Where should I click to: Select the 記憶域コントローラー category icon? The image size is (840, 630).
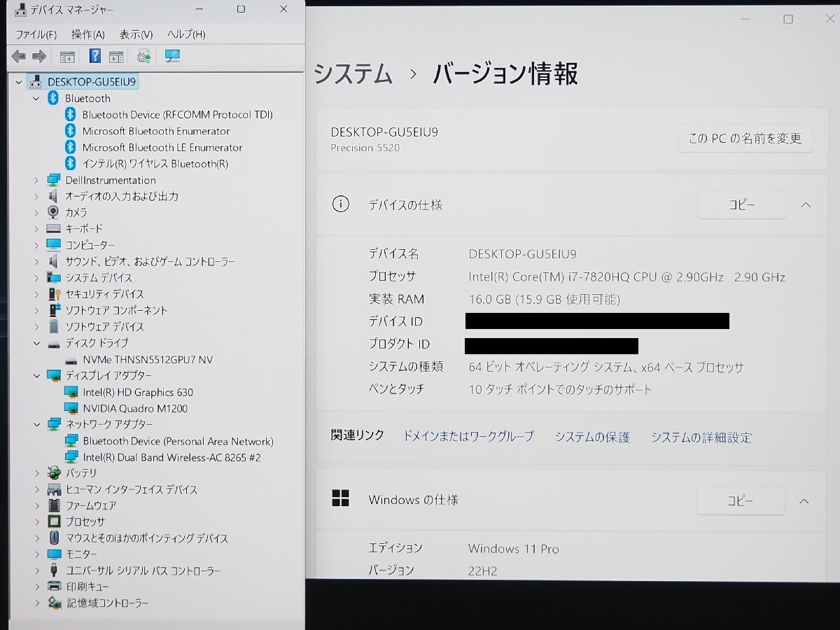point(54,603)
